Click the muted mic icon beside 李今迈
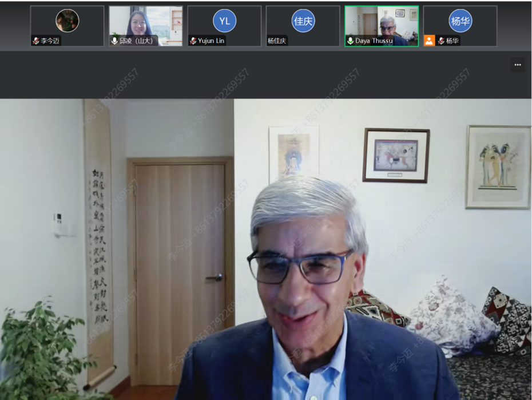Screen dimensions: 532x400 pos(36,41)
